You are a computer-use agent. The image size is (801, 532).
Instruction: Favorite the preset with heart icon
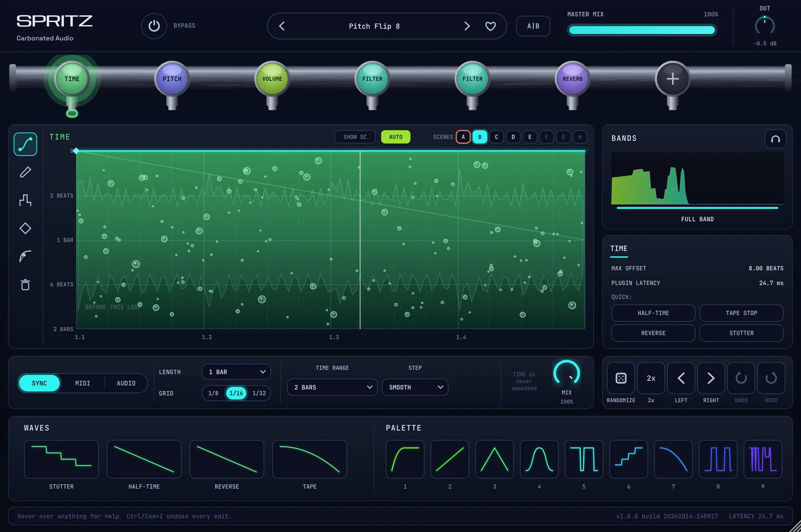(491, 26)
